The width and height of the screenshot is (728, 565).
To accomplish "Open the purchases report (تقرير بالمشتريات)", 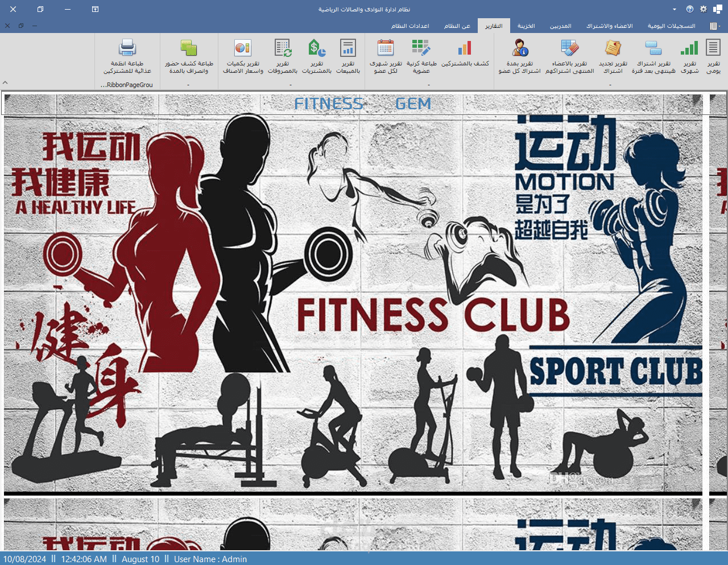I will click(317, 56).
